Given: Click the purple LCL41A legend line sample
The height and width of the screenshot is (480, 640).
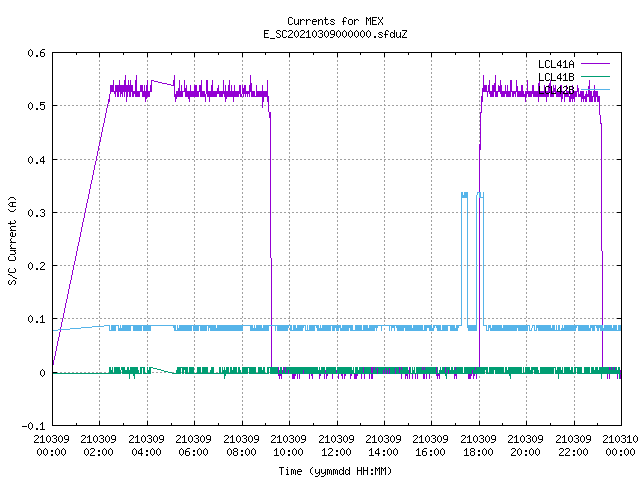Looking at the screenshot, I should pos(595,64).
